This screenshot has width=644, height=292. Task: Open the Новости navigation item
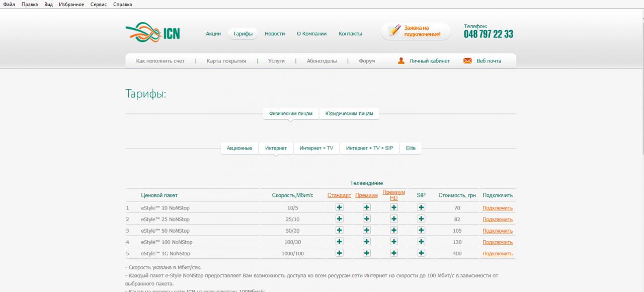[x=275, y=34]
